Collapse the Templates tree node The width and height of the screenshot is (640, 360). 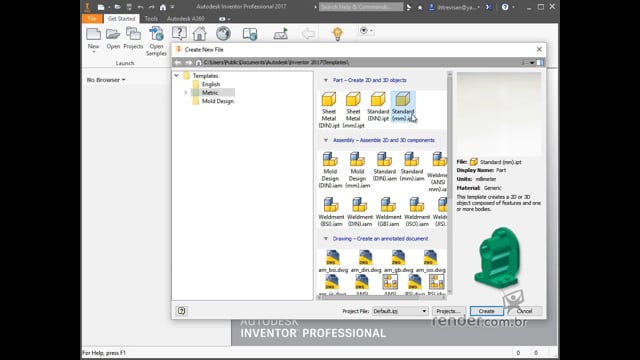[176, 76]
